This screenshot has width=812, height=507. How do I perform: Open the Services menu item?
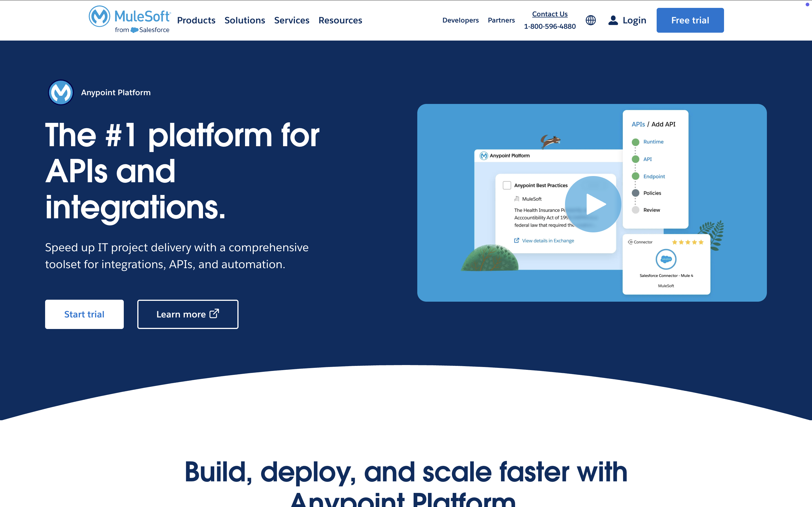click(x=291, y=20)
